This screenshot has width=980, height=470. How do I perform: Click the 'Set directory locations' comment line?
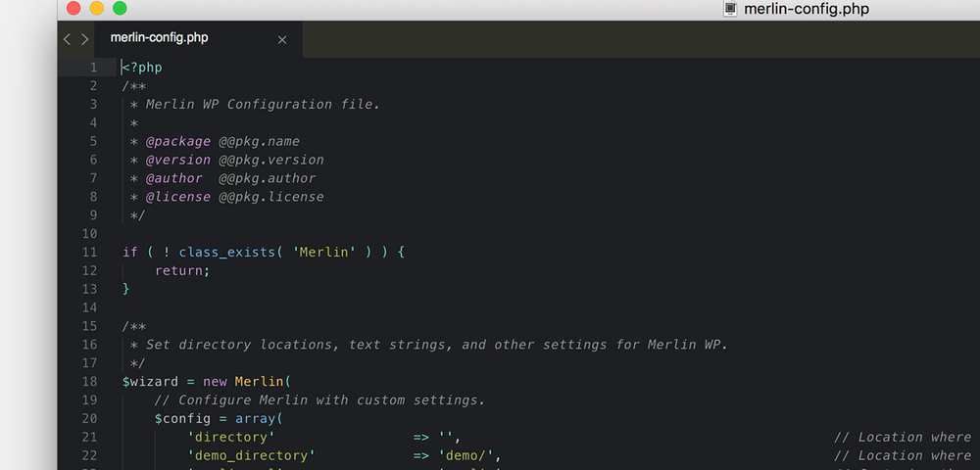point(437,345)
